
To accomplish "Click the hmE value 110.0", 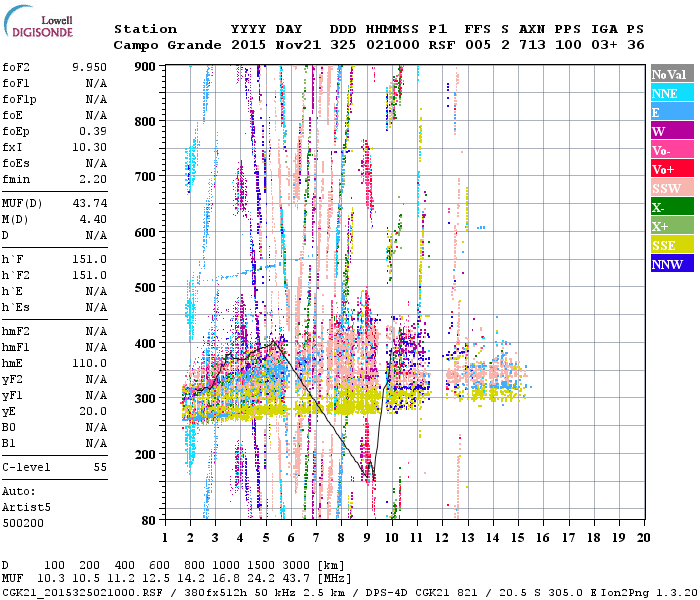I will point(89,363).
